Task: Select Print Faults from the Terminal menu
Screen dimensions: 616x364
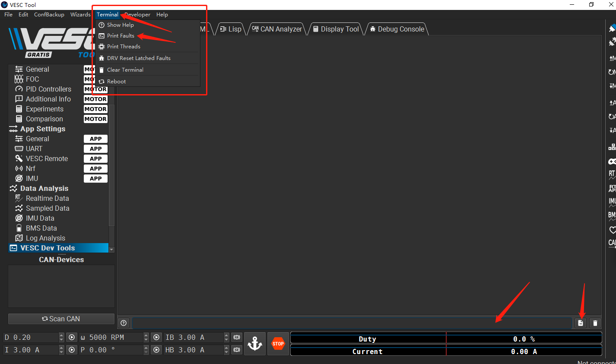Action: click(121, 36)
